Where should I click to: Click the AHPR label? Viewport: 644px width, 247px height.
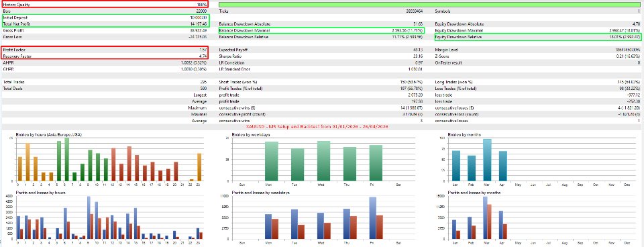pyautogui.click(x=8, y=63)
